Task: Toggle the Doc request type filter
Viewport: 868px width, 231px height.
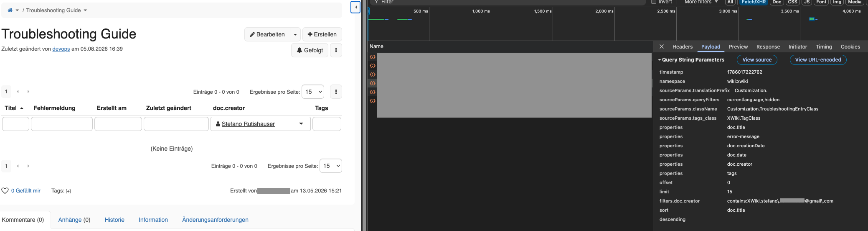Action: pyautogui.click(x=777, y=2)
